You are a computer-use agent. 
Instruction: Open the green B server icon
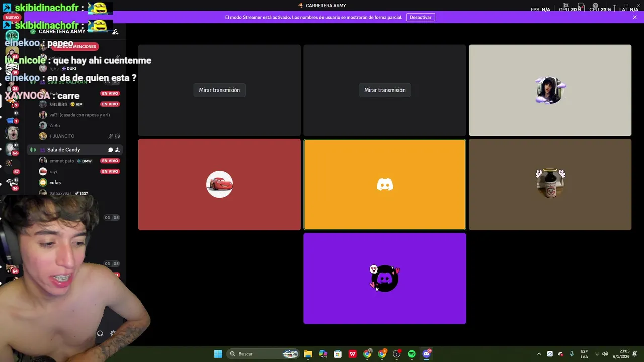click(x=12, y=36)
